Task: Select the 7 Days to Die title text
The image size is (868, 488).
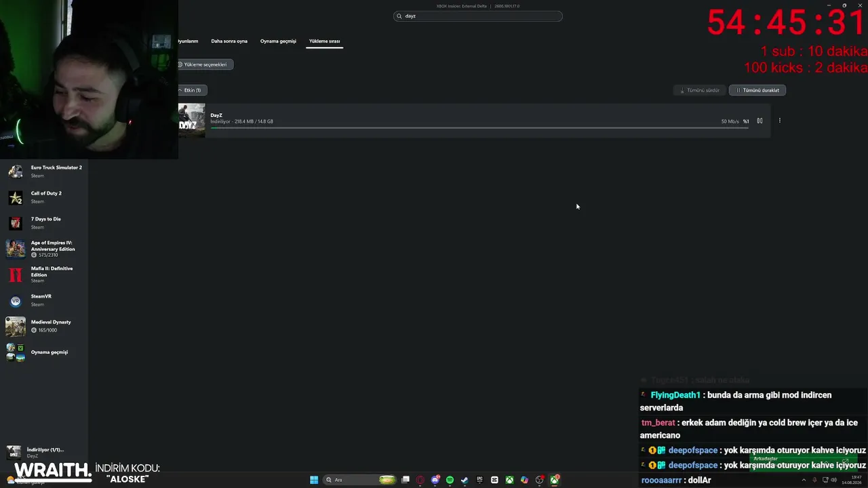Action: tap(46, 219)
